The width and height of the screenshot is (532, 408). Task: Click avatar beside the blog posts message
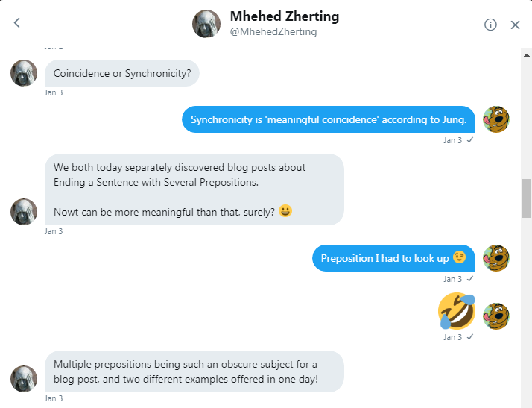point(24,212)
